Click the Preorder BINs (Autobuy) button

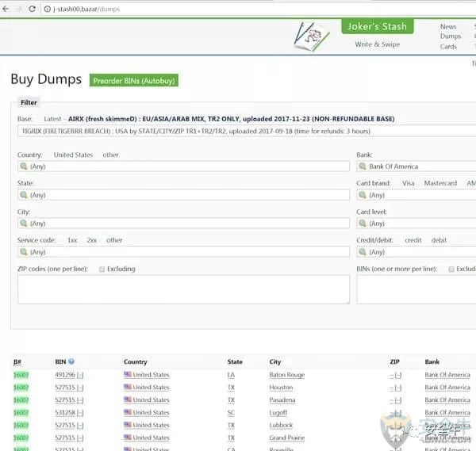[x=134, y=81]
